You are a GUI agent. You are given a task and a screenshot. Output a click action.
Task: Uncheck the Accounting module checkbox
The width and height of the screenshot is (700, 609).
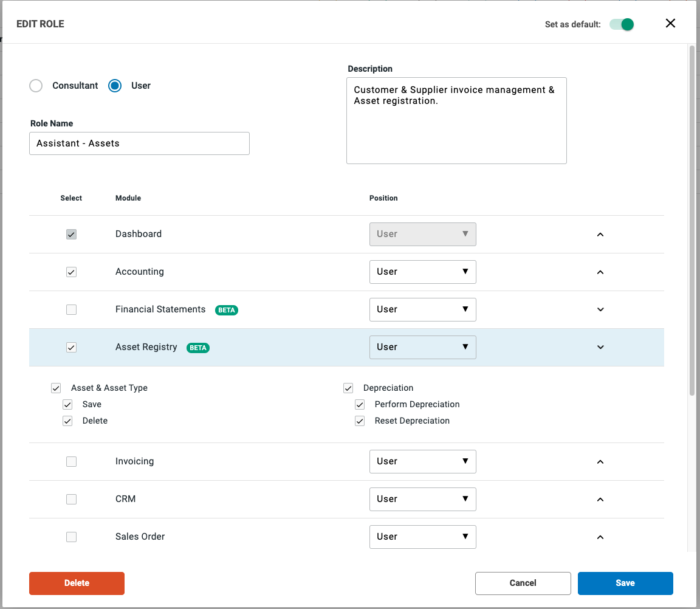tap(71, 272)
